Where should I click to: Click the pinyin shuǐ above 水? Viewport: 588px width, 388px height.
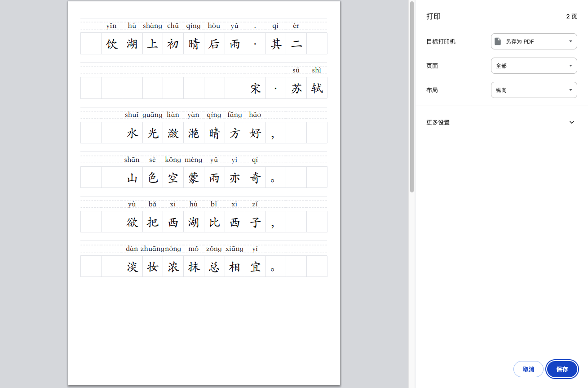click(x=132, y=115)
